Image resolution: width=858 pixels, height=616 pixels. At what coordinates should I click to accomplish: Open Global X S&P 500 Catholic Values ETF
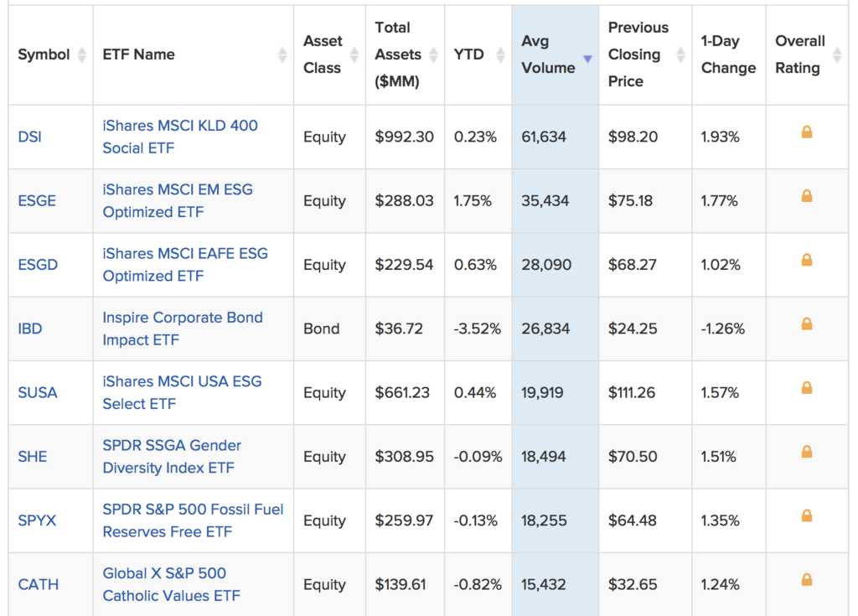171,585
